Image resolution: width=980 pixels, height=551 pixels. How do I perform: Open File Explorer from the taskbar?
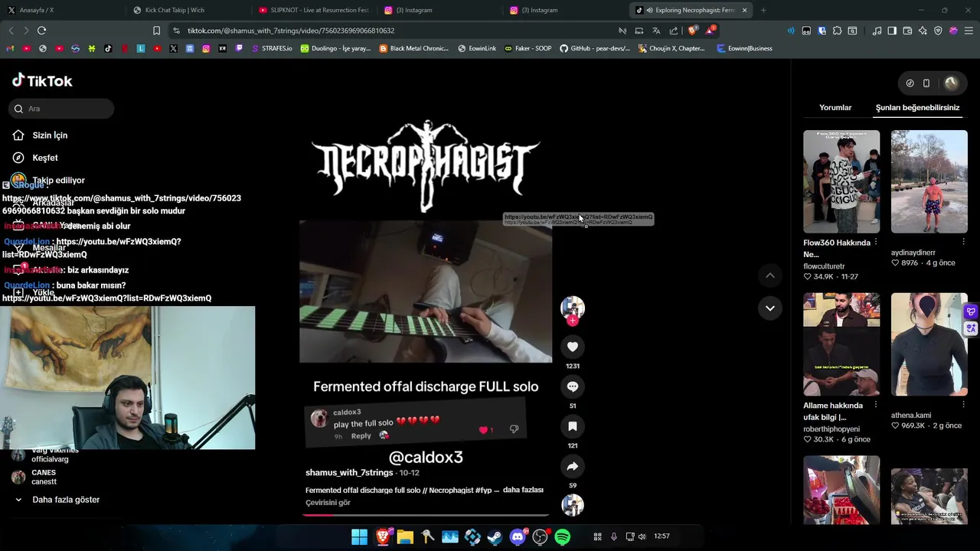[x=405, y=537]
